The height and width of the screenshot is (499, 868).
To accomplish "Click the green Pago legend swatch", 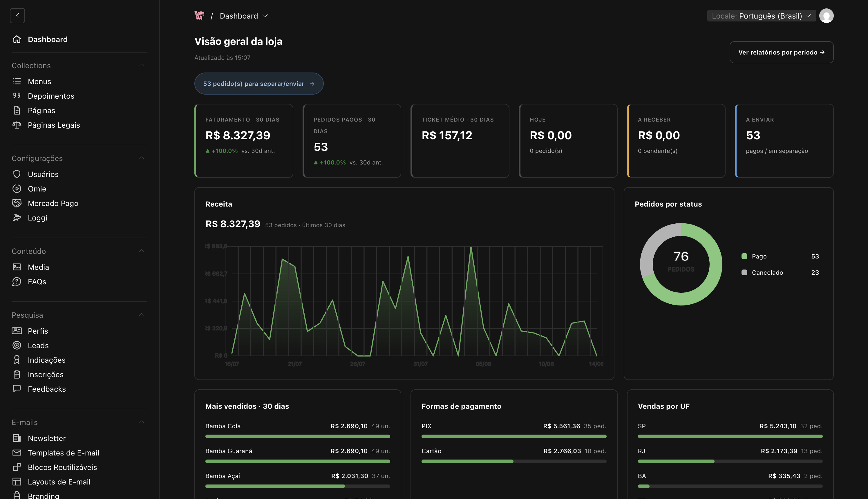I will (744, 256).
